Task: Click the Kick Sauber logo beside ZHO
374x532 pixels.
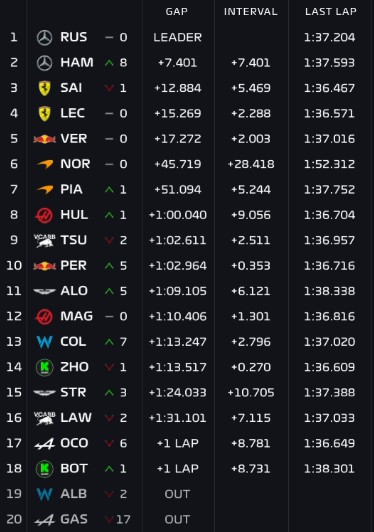Action: coord(44,367)
